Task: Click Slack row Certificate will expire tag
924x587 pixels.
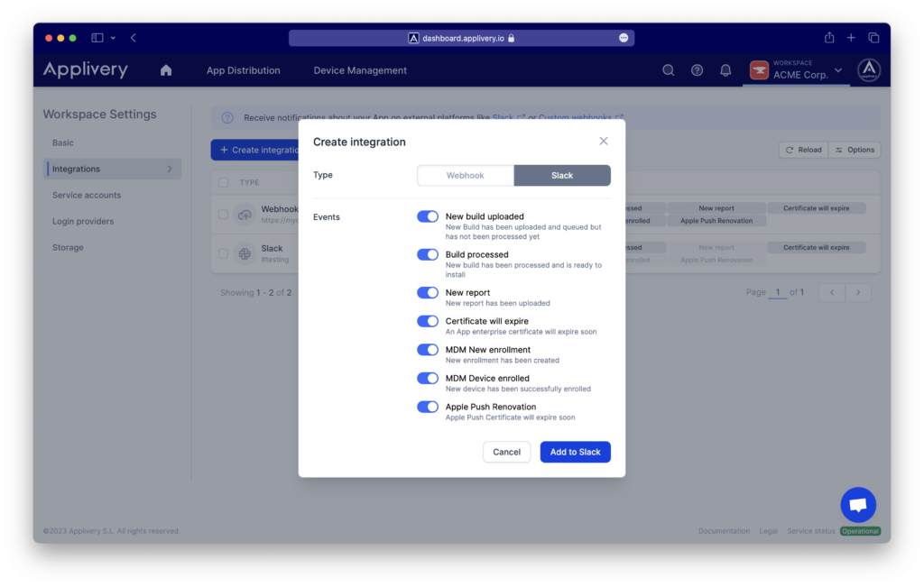Action: click(x=816, y=248)
